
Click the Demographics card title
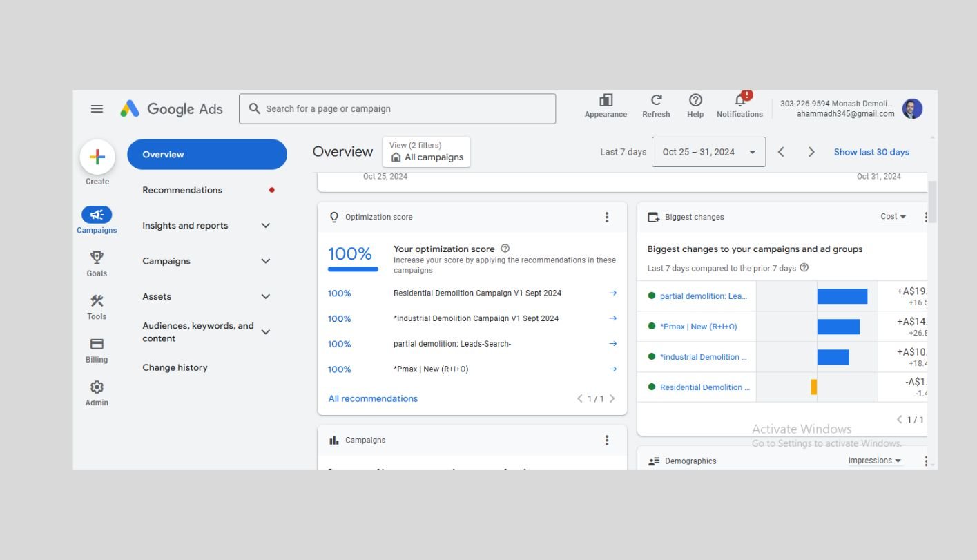690,461
